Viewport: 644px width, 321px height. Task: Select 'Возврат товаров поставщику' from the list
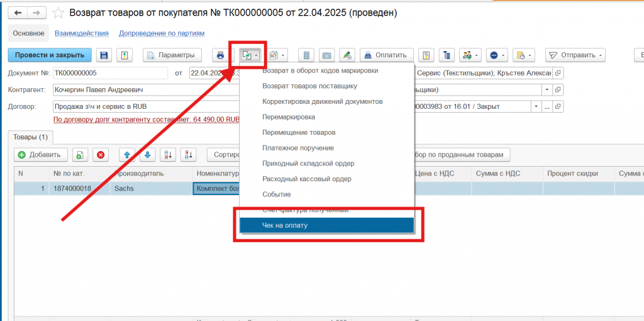[x=309, y=86]
